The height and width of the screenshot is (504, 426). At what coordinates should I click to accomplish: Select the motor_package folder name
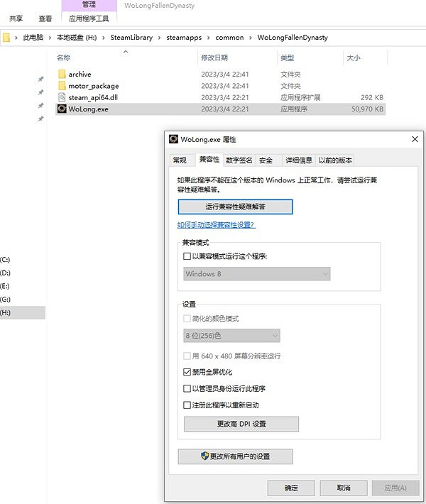point(94,86)
